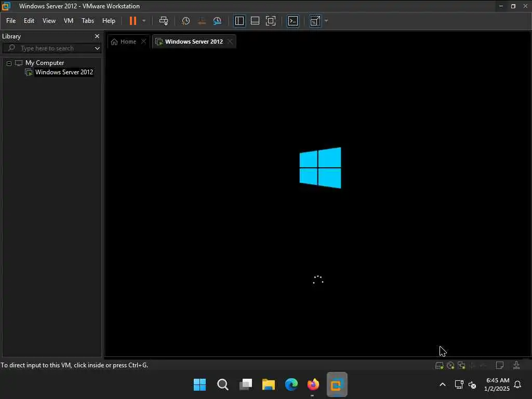
Task: Open the Windows Start menu
Action: 200,385
